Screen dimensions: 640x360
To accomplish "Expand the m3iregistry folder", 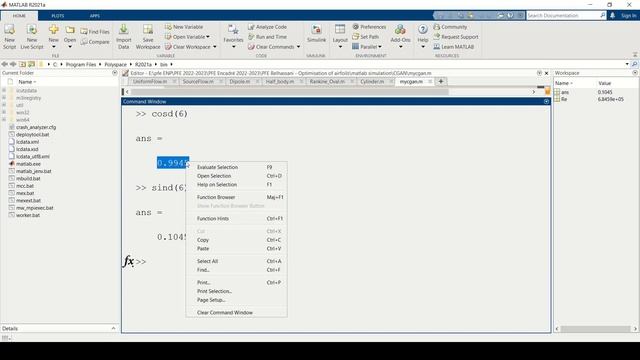I will tap(4, 98).
